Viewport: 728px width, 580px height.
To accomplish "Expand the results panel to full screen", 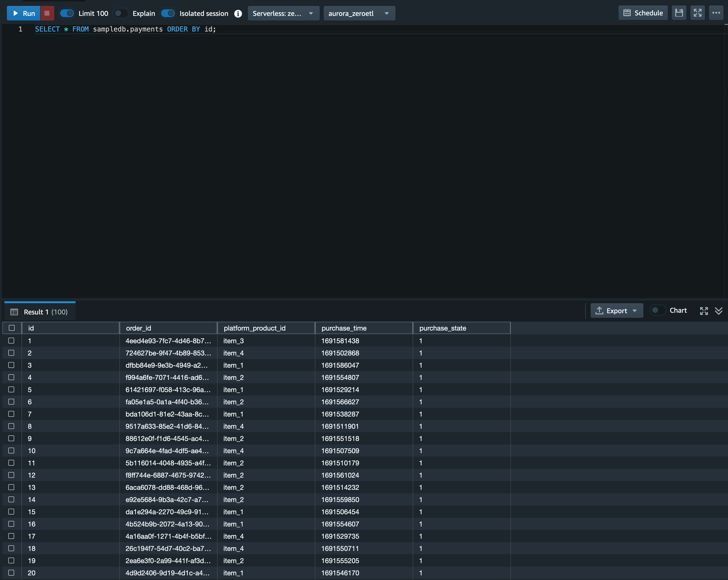I will [704, 311].
